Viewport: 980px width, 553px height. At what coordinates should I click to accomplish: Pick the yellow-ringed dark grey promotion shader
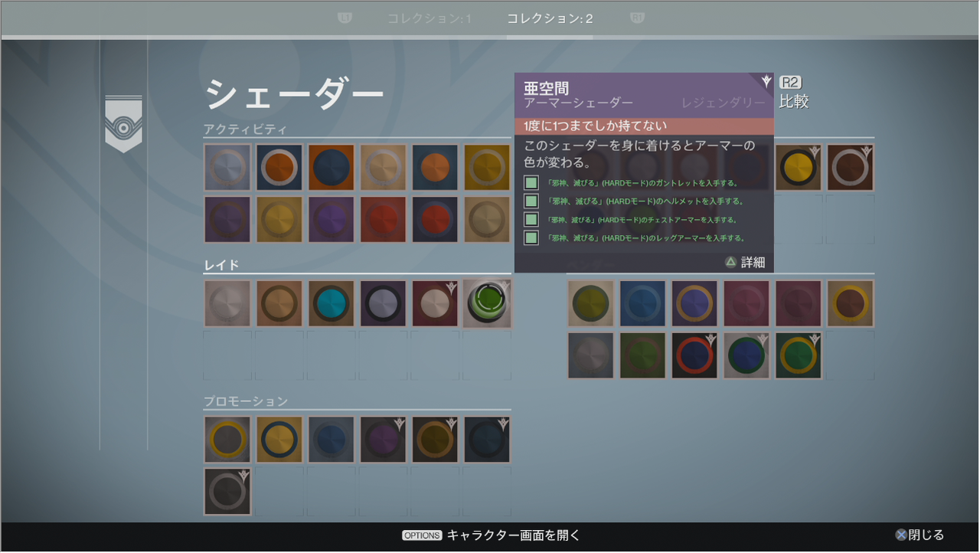click(x=227, y=440)
